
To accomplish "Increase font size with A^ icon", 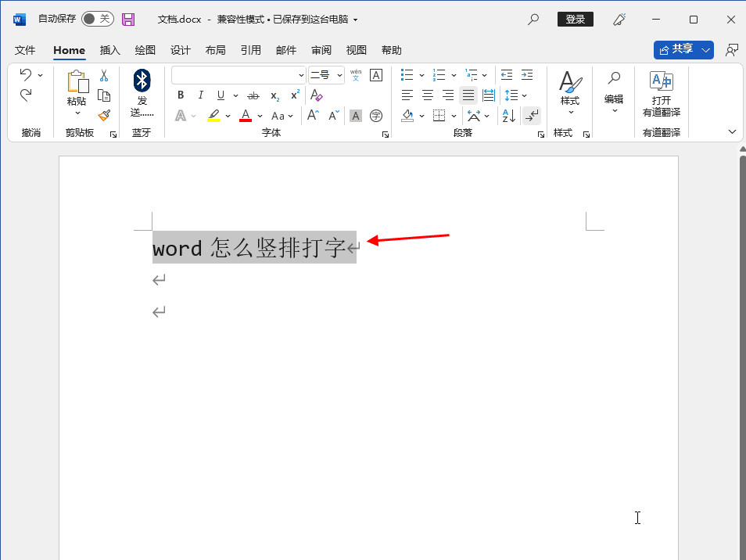I will click(x=313, y=115).
